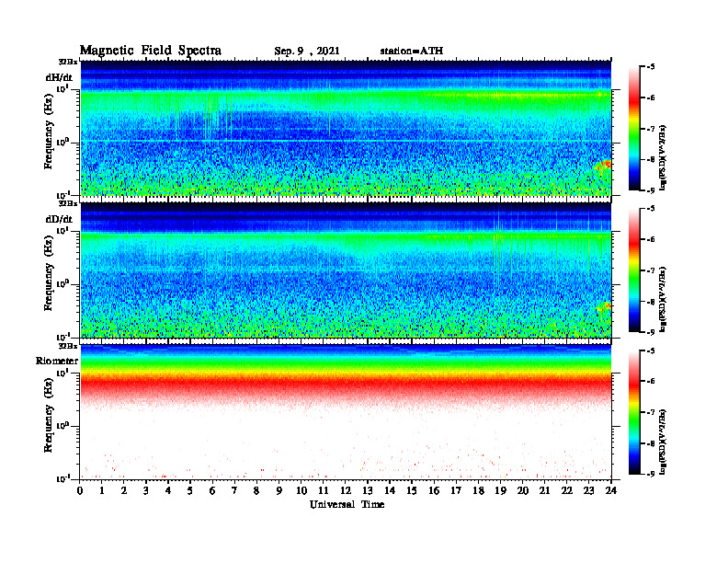Image resolution: width=728 pixels, height=563 pixels.
Task: Click hour tick label "16" on time axis
Action: 434,490
